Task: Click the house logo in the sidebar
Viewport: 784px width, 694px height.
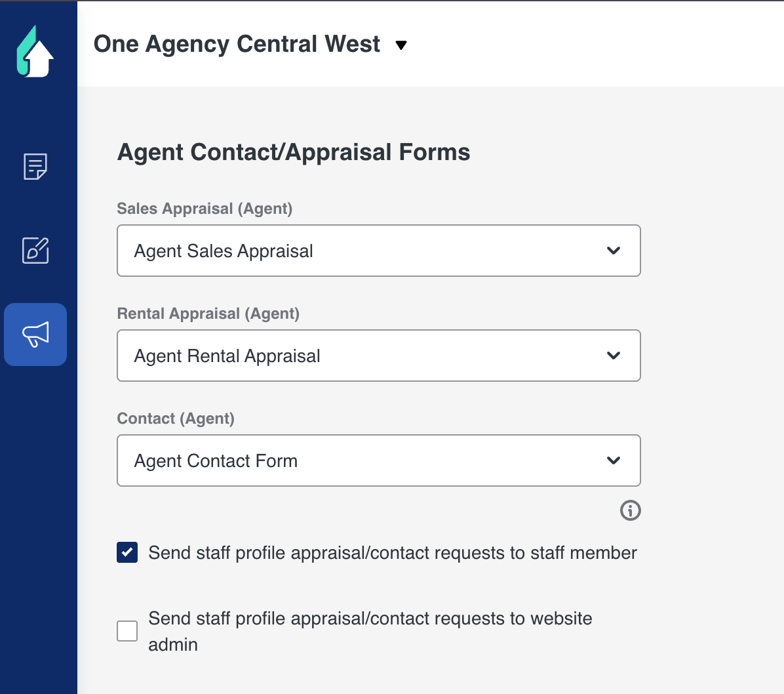Action: 35,52
